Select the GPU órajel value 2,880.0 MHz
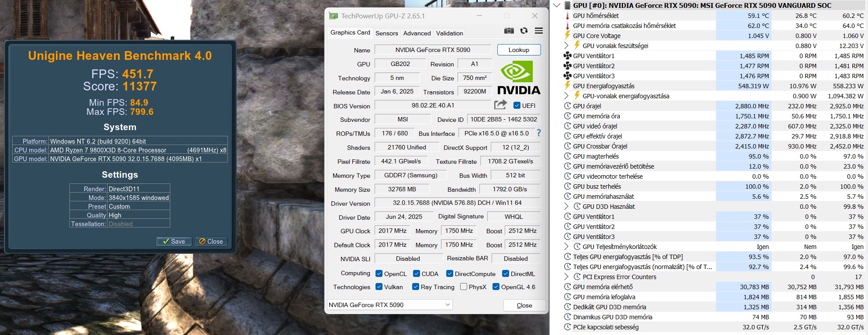868x335 pixels. (x=752, y=106)
